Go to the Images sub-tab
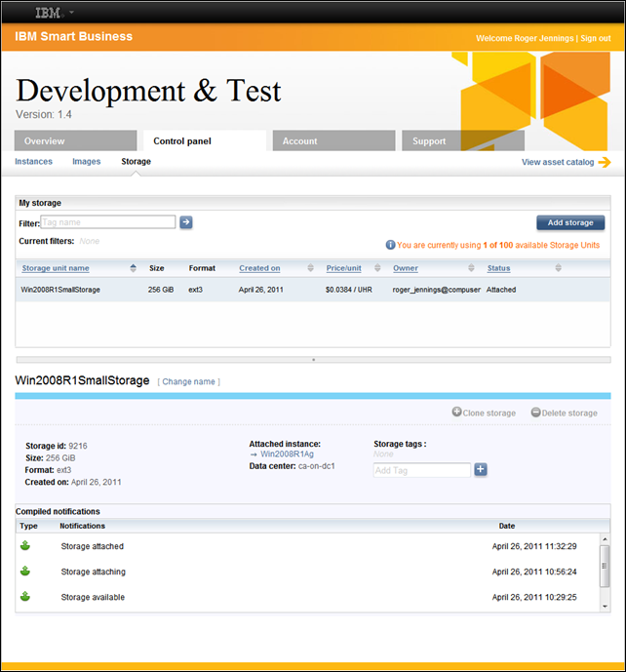The height and width of the screenshot is (672, 626). click(87, 162)
